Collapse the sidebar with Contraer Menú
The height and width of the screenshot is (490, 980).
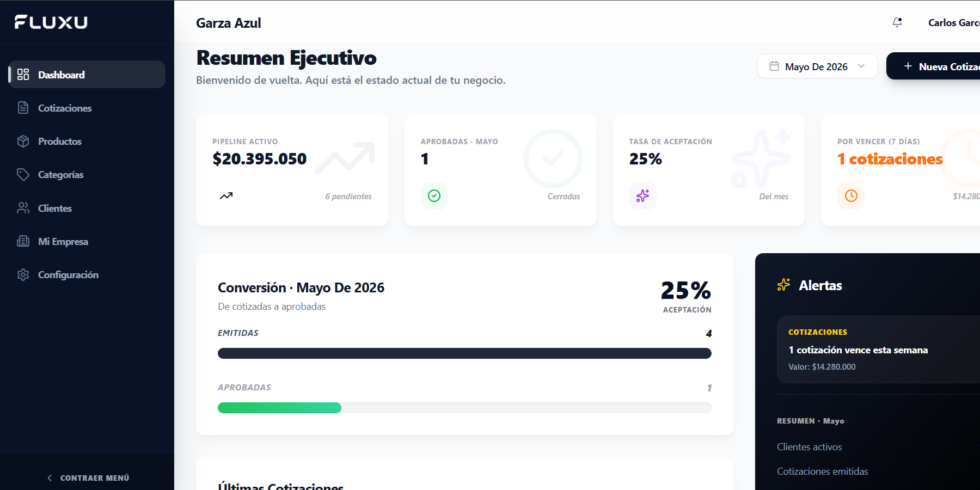tap(87, 478)
